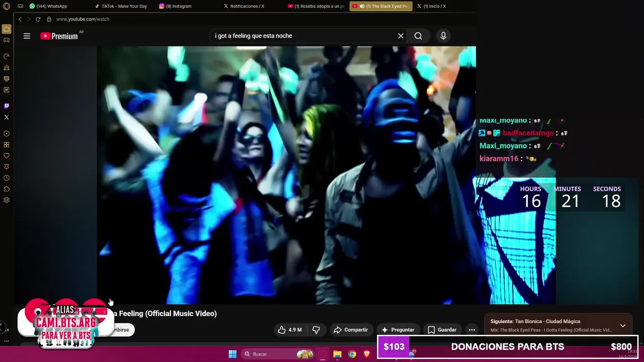
Task: Open the tab islands workspace icon
Action: (x=21, y=7)
